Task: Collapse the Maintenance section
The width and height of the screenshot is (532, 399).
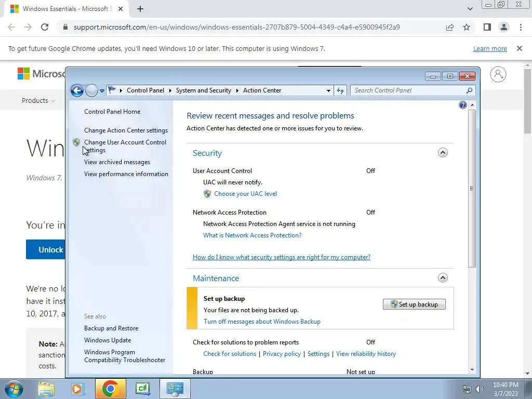Action: click(443, 278)
